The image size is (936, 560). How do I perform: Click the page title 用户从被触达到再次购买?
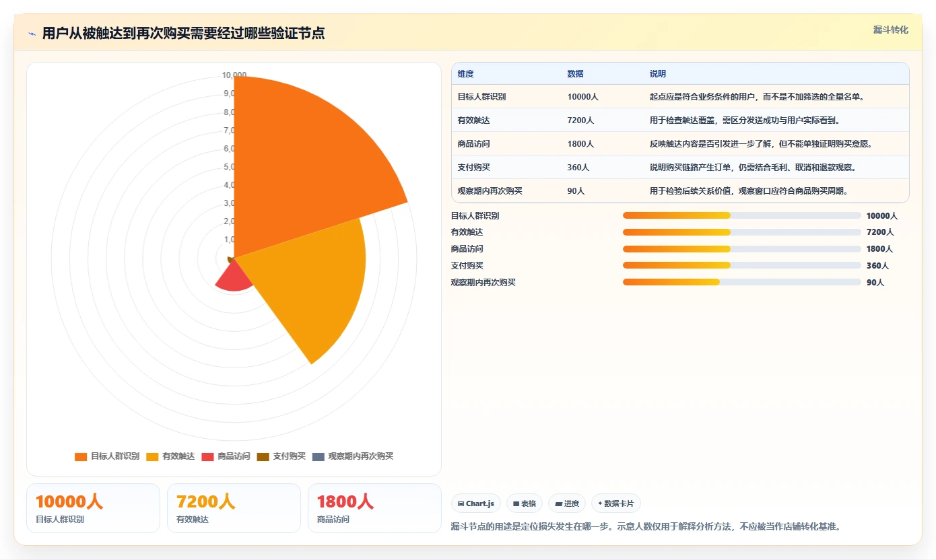pyautogui.click(x=183, y=34)
